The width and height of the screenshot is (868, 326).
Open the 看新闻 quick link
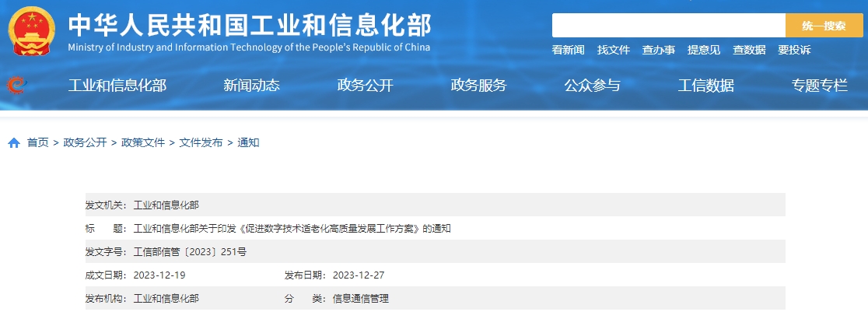(x=568, y=50)
